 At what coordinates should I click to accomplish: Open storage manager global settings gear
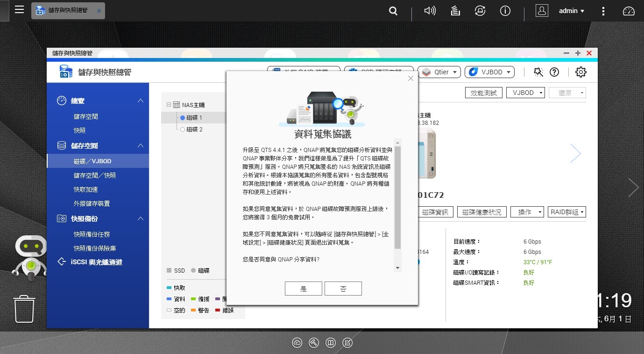coord(580,72)
